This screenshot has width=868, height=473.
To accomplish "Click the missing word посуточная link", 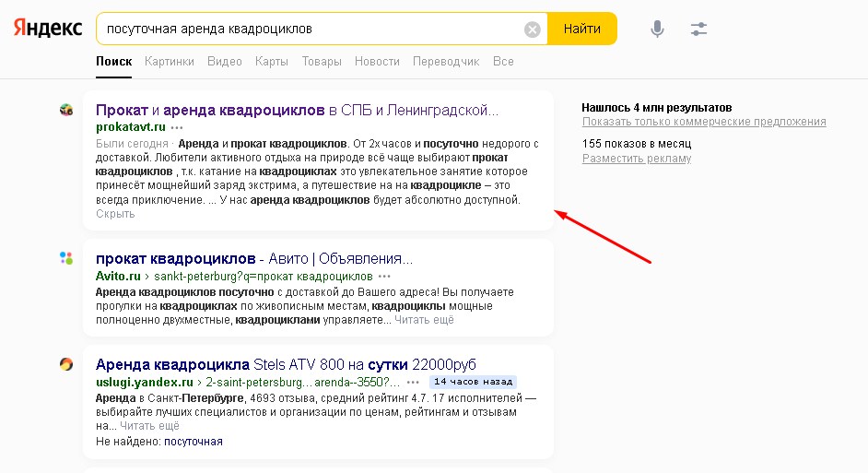I will tap(194, 442).
